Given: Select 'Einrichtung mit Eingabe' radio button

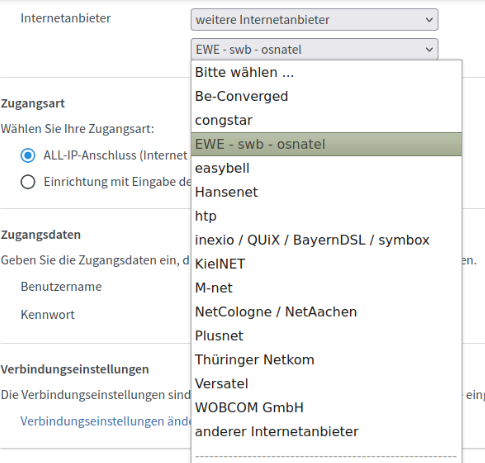Looking at the screenshot, I should pos(28,182).
